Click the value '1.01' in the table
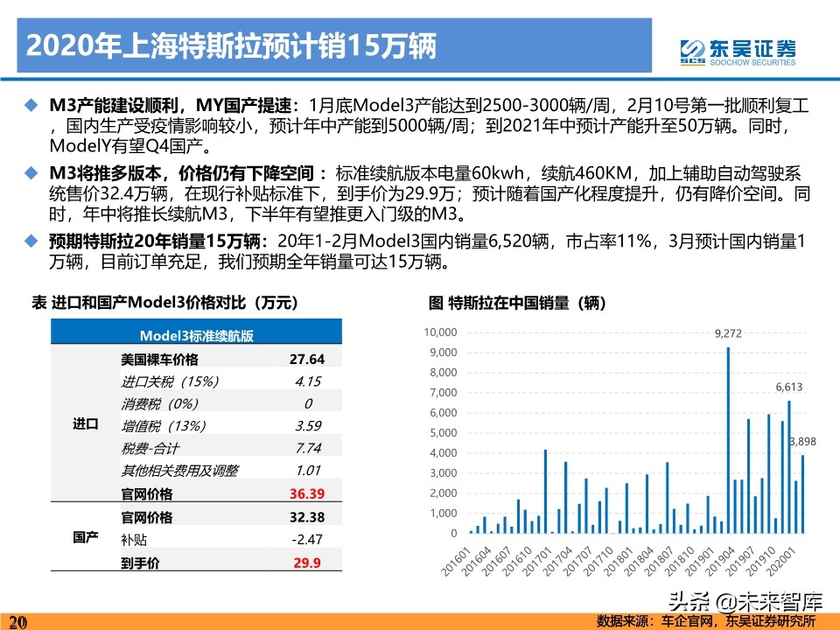 [x=308, y=471]
